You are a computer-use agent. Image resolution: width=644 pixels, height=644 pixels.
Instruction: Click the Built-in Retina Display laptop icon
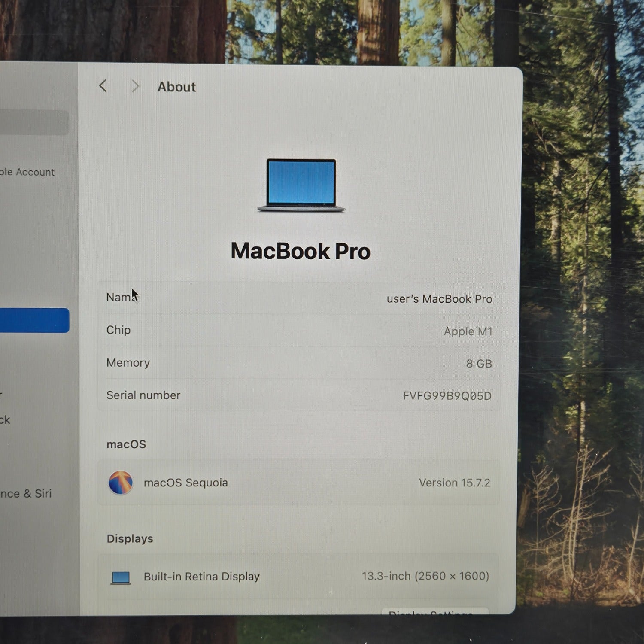point(121,577)
